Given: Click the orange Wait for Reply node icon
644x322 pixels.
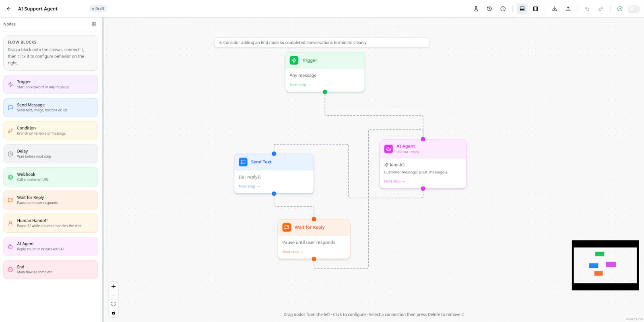Looking at the screenshot, I should pyautogui.click(x=287, y=228).
